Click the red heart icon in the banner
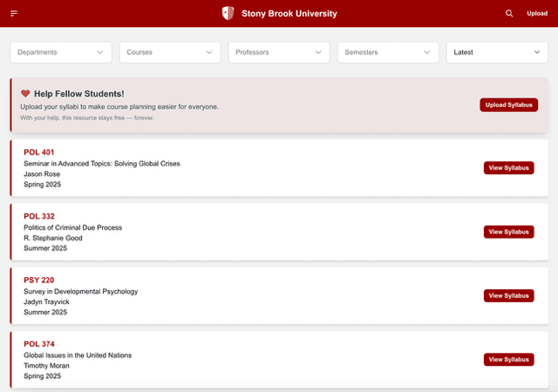 pos(25,93)
